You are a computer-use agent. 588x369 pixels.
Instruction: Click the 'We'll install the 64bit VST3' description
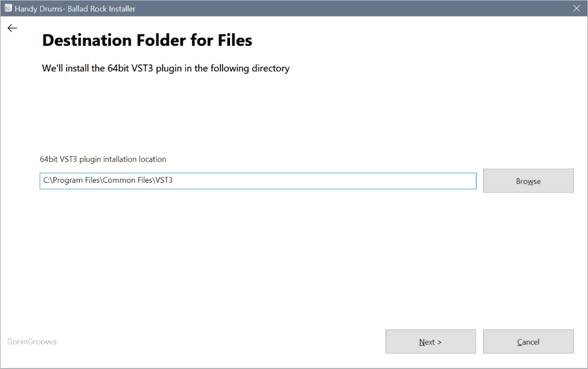coord(166,68)
